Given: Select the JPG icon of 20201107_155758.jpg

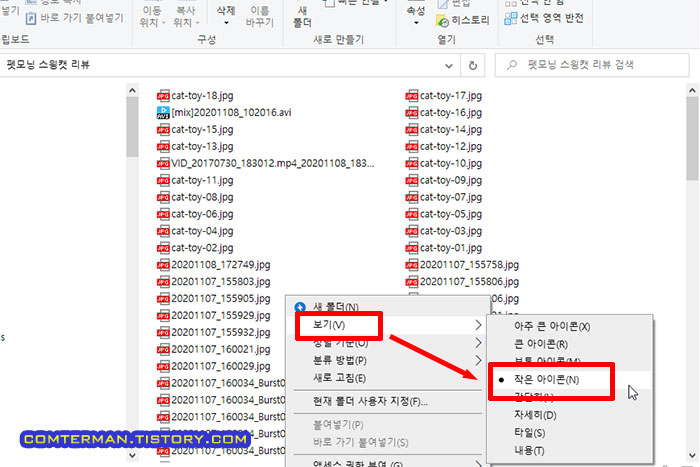Looking at the screenshot, I should coord(412,265).
